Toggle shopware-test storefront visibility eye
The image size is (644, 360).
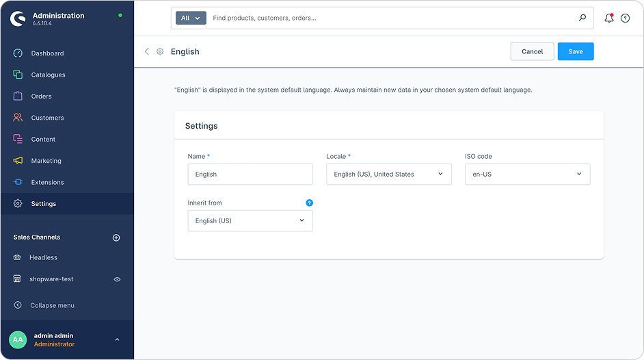[117, 279]
